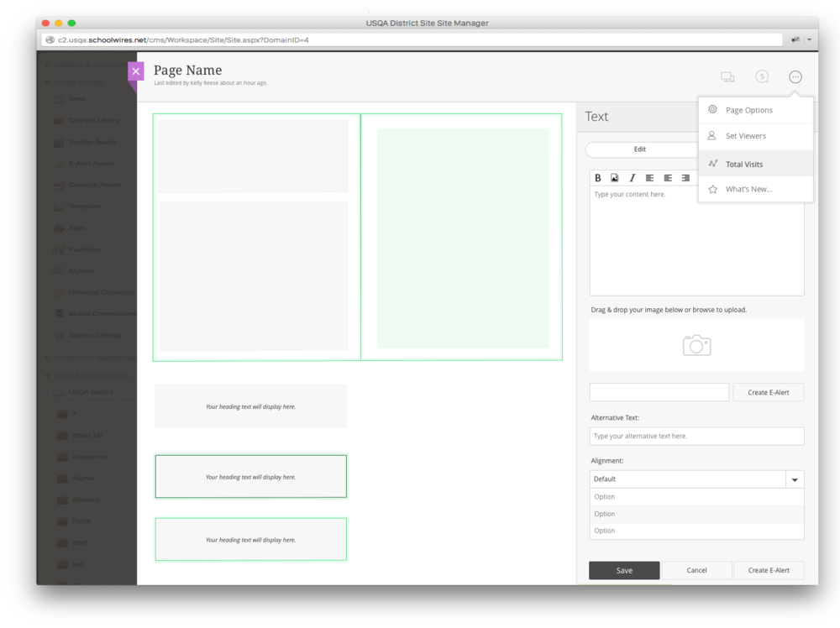Open the device preview icon
The width and height of the screenshot is (840, 628).
click(727, 77)
